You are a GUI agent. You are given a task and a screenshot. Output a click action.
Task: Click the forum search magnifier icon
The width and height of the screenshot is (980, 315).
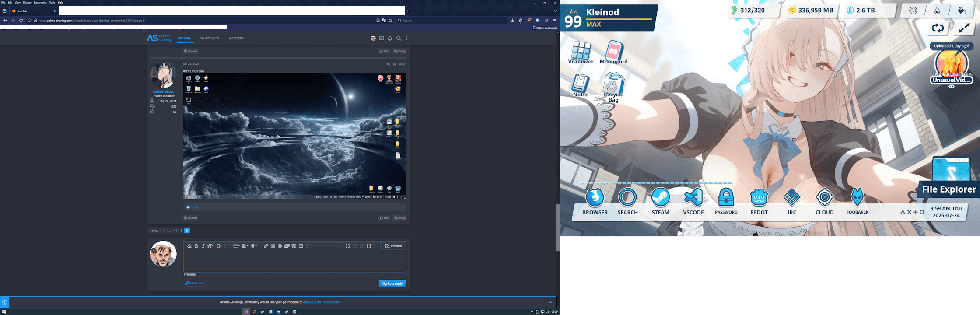(399, 38)
